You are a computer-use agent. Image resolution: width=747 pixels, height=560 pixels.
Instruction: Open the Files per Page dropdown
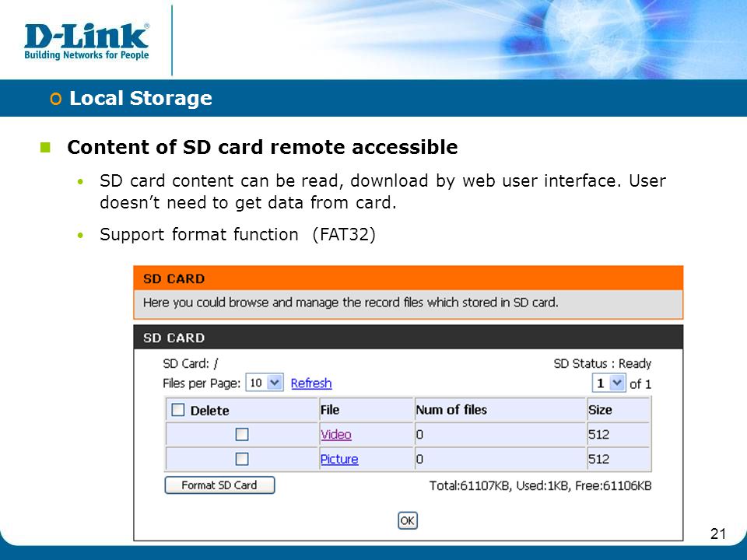tap(265, 383)
